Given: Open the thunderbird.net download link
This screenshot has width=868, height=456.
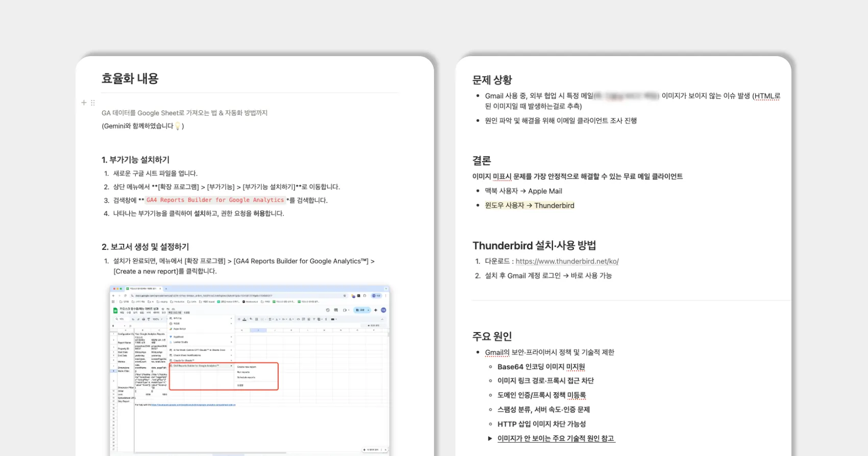Looking at the screenshot, I should [567, 261].
